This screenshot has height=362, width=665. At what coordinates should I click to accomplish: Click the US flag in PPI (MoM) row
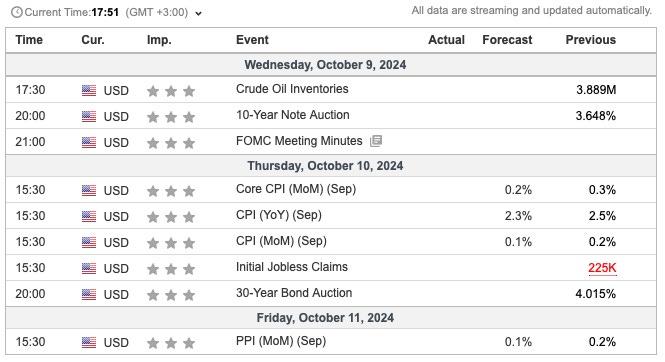(x=89, y=343)
